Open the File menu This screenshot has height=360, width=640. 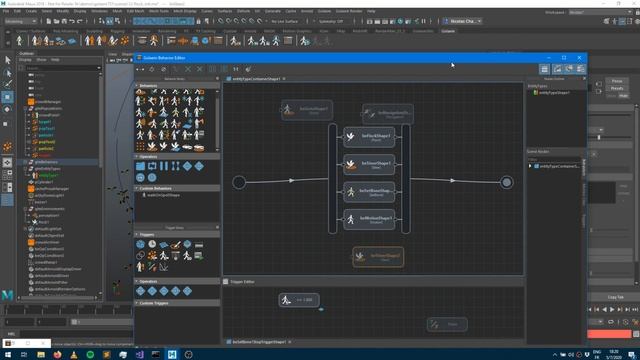coord(6,11)
